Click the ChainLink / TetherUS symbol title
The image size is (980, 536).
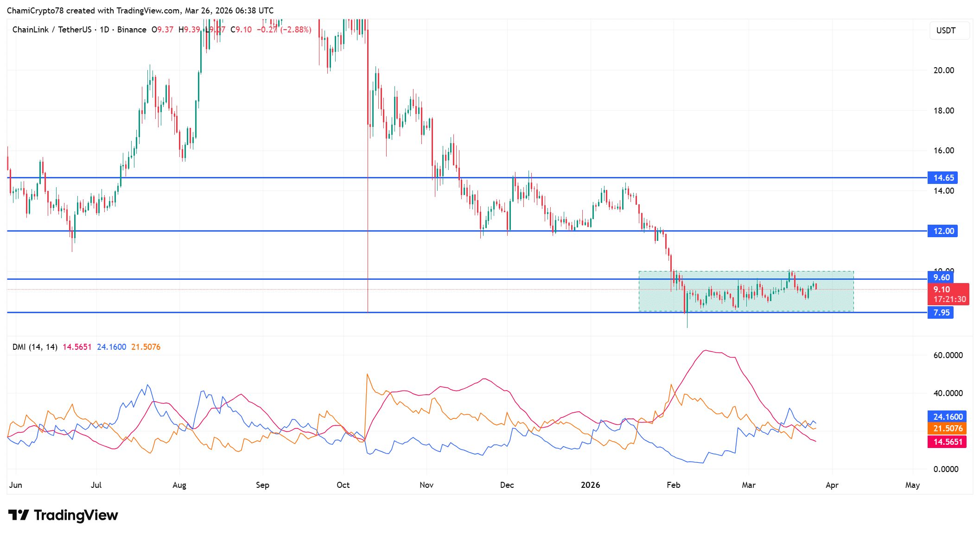[x=52, y=30]
